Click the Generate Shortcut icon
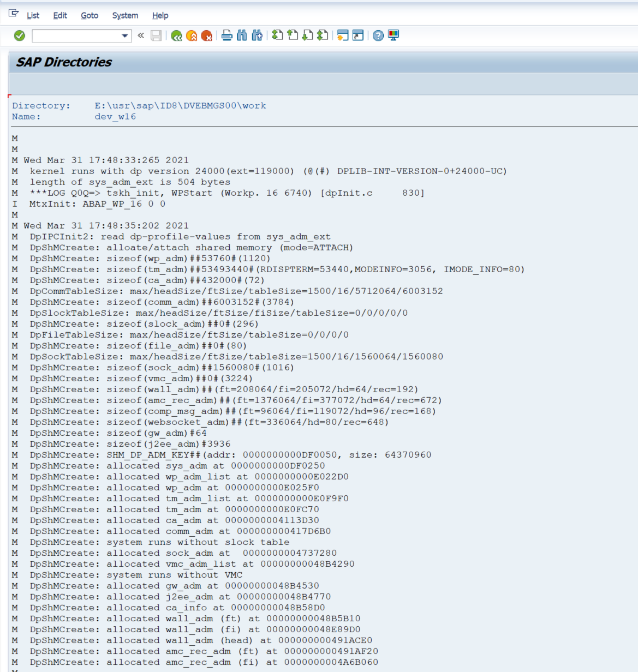The height and width of the screenshot is (672, 638). (x=358, y=35)
